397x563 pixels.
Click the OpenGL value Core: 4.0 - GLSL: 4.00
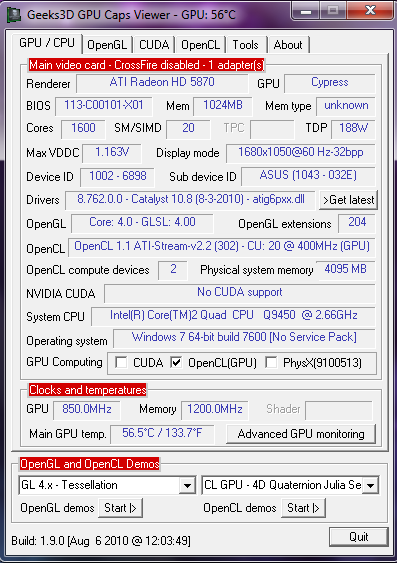coord(142,223)
